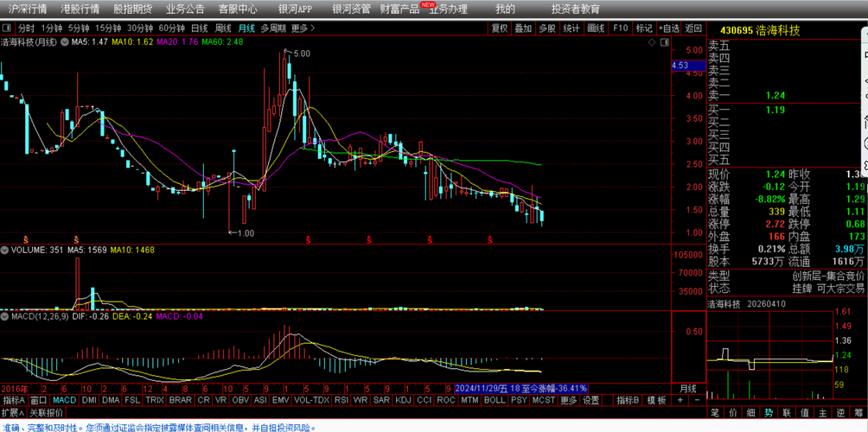Image resolution: width=868 pixels, height=432 pixels.
Task: Open 港股行情 menu
Action: click(80, 10)
